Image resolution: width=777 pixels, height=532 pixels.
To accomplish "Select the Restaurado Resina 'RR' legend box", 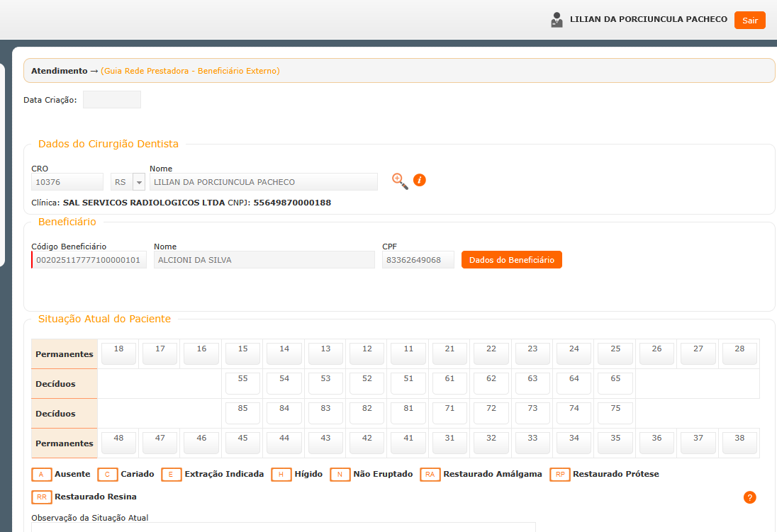I will click(42, 497).
